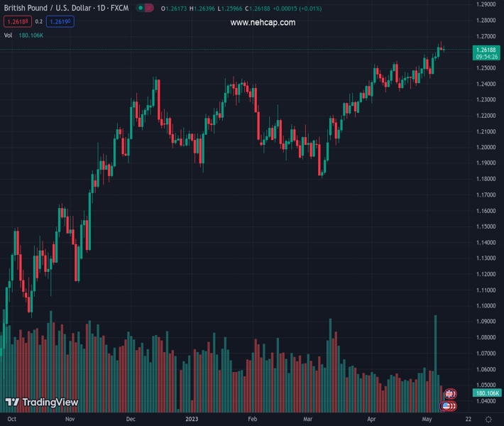Click the red sell price 1.2618 button
The height and width of the screenshot is (426, 504).
pyautogui.click(x=17, y=22)
